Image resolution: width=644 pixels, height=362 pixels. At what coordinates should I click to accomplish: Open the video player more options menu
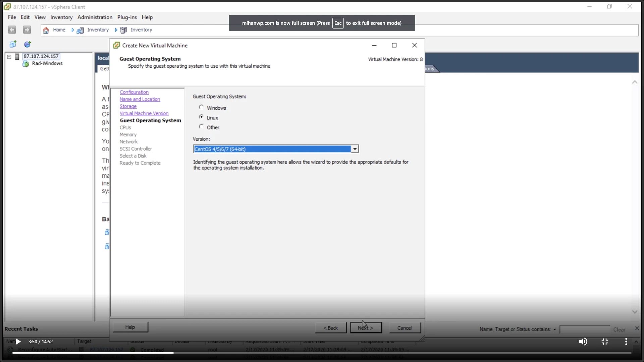[x=626, y=342]
